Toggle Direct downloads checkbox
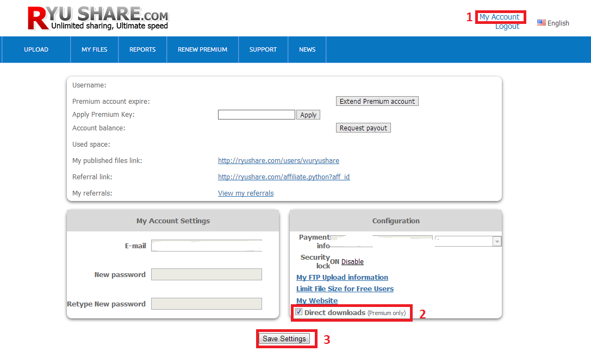Screen dimensions: 591x364 [299, 312]
